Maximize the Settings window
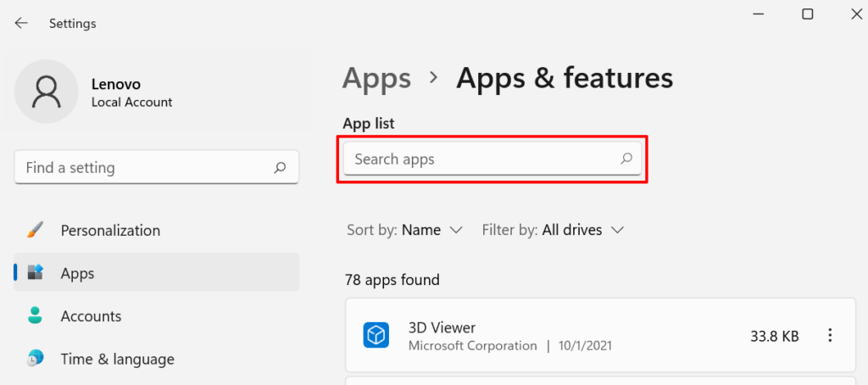The width and height of the screenshot is (868, 385). pyautogui.click(x=808, y=14)
